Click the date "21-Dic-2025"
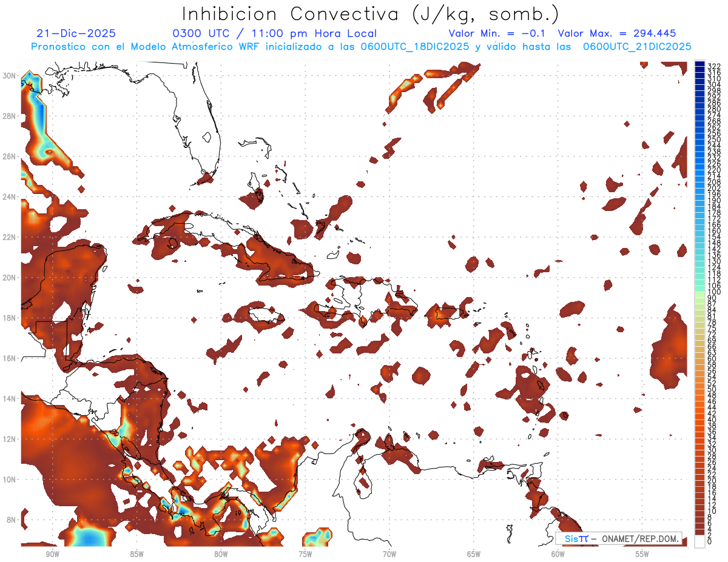 click(x=76, y=33)
